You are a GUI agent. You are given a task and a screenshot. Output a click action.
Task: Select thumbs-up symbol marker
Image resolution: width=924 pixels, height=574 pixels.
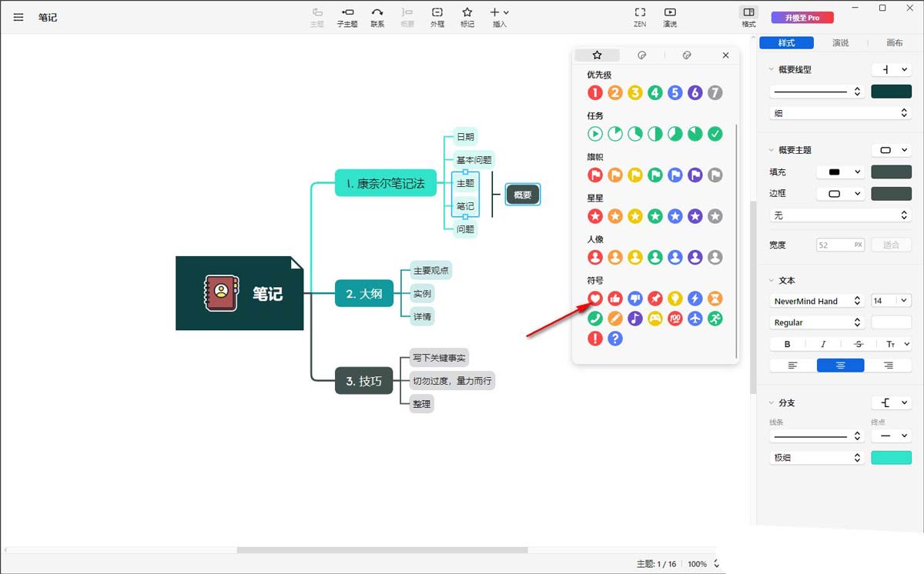click(x=615, y=299)
